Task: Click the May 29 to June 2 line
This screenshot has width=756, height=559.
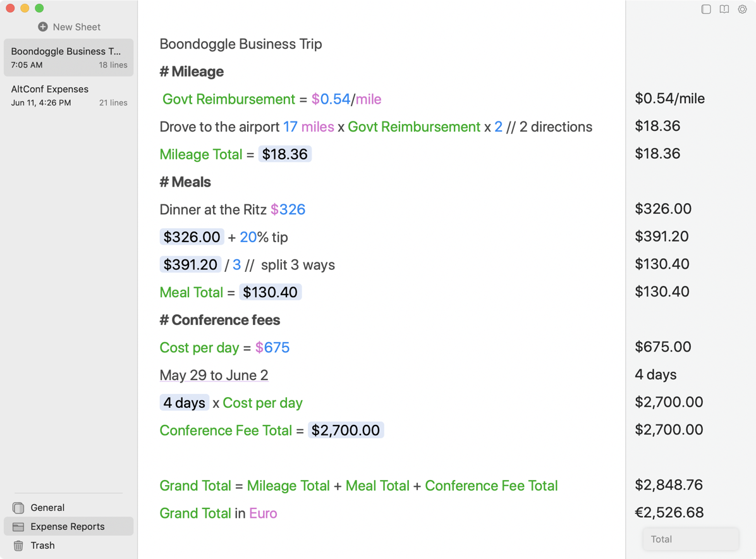Action: 214,375
